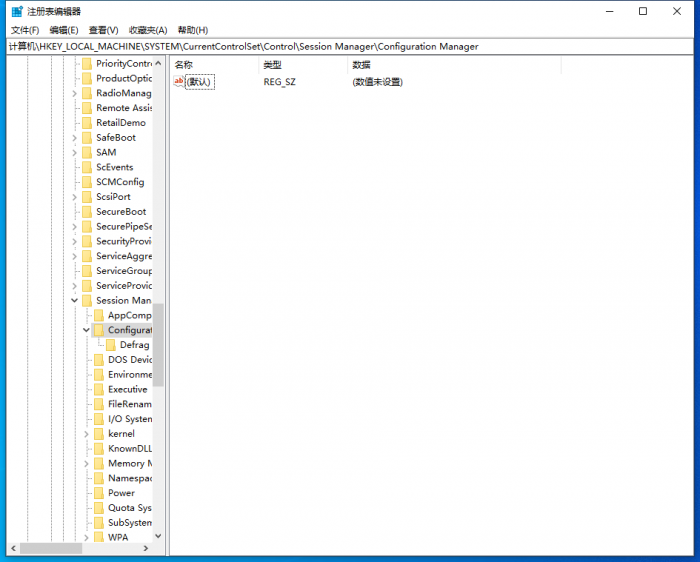Viewport: 700px width, 562px height.
Task: Select the ServiceGroupOrder key
Action: (124, 271)
